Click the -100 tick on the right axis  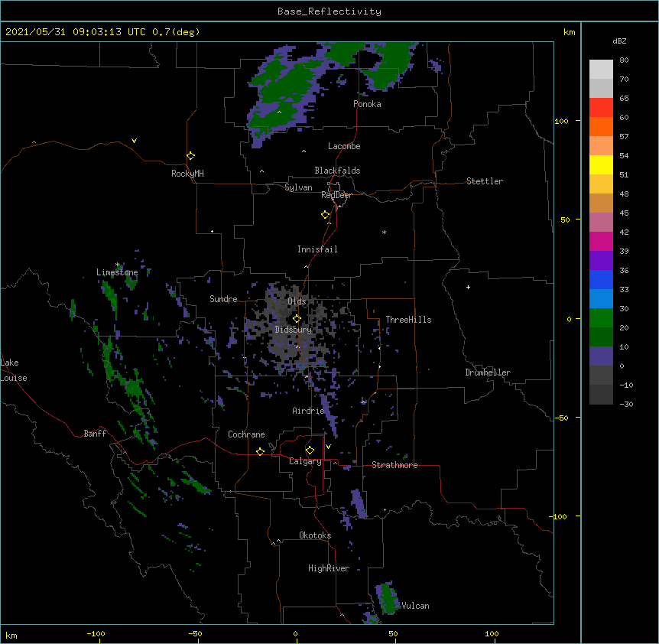pyautogui.click(x=559, y=516)
